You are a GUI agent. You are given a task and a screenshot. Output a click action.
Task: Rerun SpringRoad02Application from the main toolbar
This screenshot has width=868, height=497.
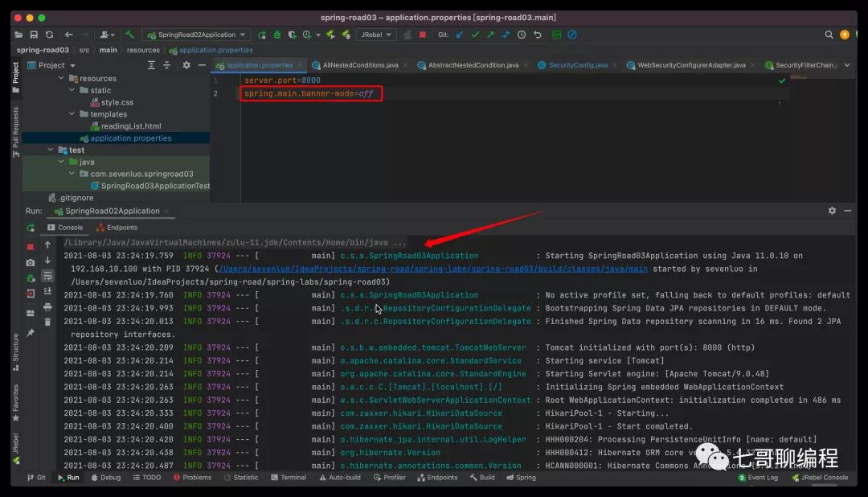click(x=262, y=35)
